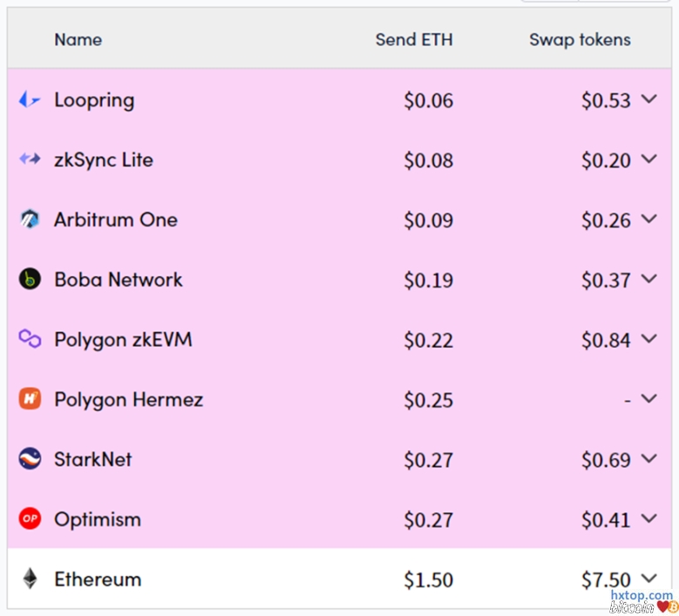
Task: Click the Arbitrum One logo icon
Action: click(x=30, y=220)
